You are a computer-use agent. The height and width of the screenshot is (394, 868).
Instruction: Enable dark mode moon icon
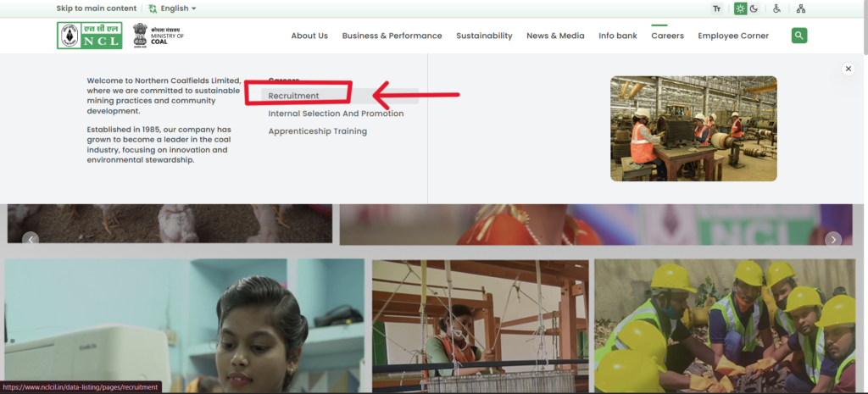coord(754,8)
